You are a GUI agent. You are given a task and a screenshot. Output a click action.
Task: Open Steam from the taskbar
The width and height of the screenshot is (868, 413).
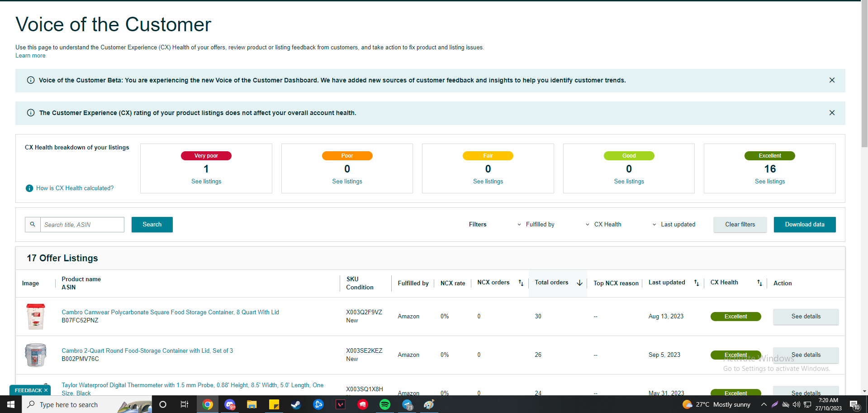(x=296, y=404)
